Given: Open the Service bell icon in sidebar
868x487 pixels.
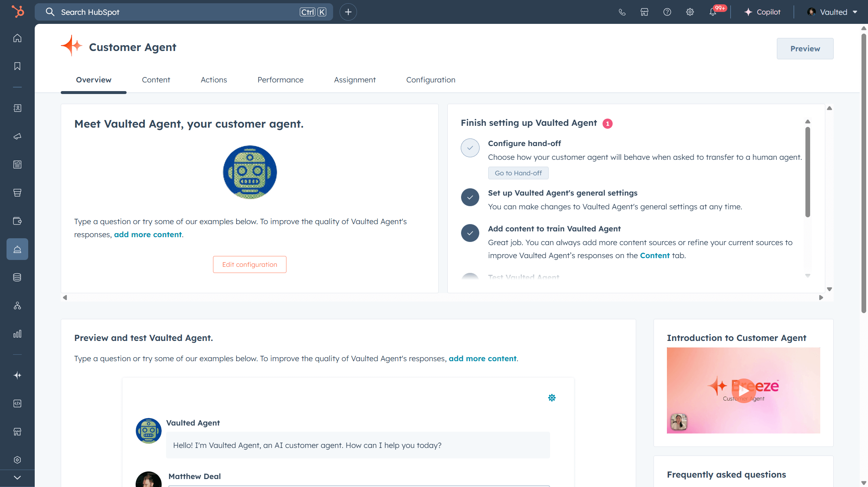Looking at the screenshot, I should 17,249.
